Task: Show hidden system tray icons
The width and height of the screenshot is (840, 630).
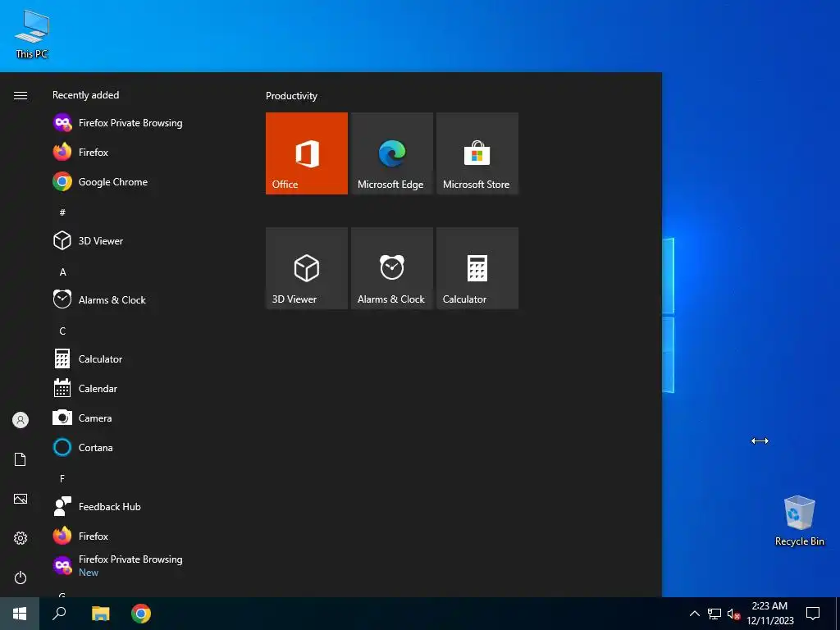Action: coord(694,614)
